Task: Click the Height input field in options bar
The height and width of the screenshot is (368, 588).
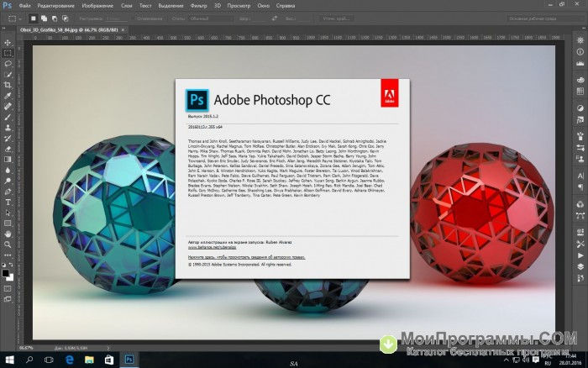Action: (x=303, y=18)
